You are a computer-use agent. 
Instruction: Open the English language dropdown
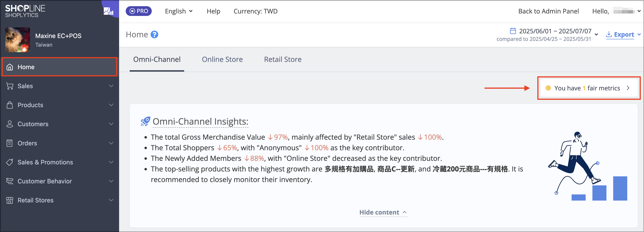point(178,11)
